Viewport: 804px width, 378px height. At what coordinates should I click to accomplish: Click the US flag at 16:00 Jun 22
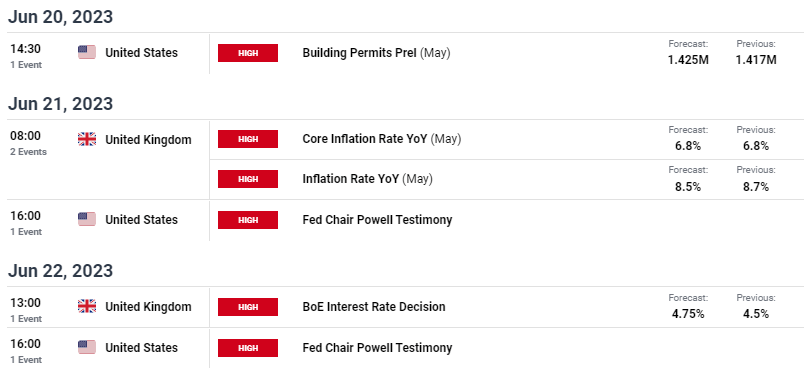click(87, 347)
